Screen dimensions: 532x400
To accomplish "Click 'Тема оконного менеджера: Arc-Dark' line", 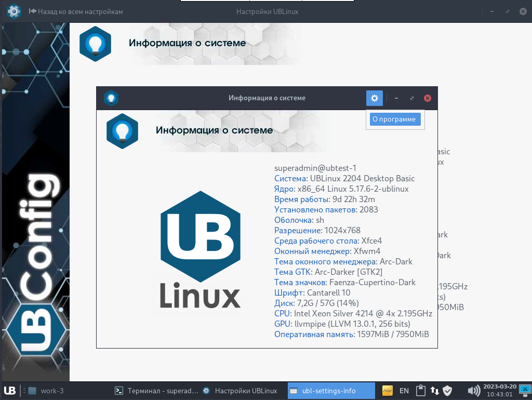I will click(343, 262).
